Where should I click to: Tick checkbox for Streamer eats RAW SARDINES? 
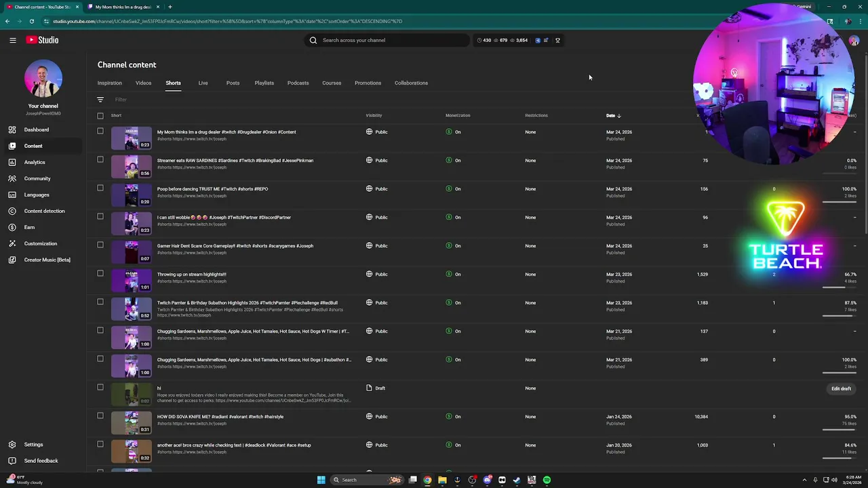point(100,159)
